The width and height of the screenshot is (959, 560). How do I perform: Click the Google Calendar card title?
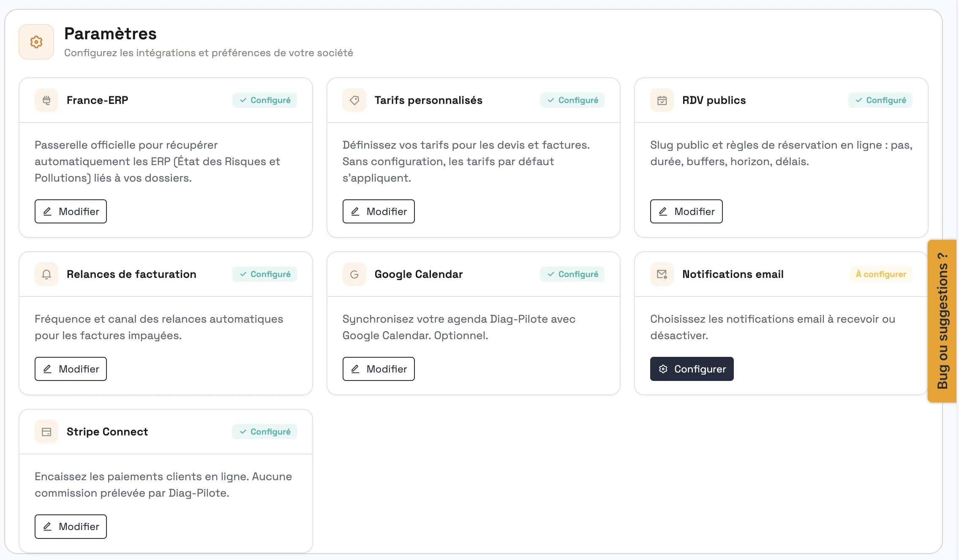(419, 274)
